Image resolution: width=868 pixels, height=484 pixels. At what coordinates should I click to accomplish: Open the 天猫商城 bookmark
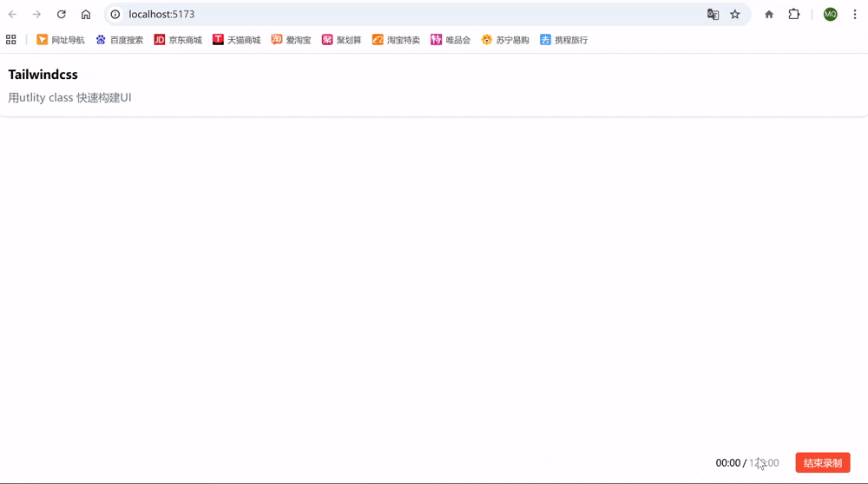pyautogui.click(x=236, y=40)
